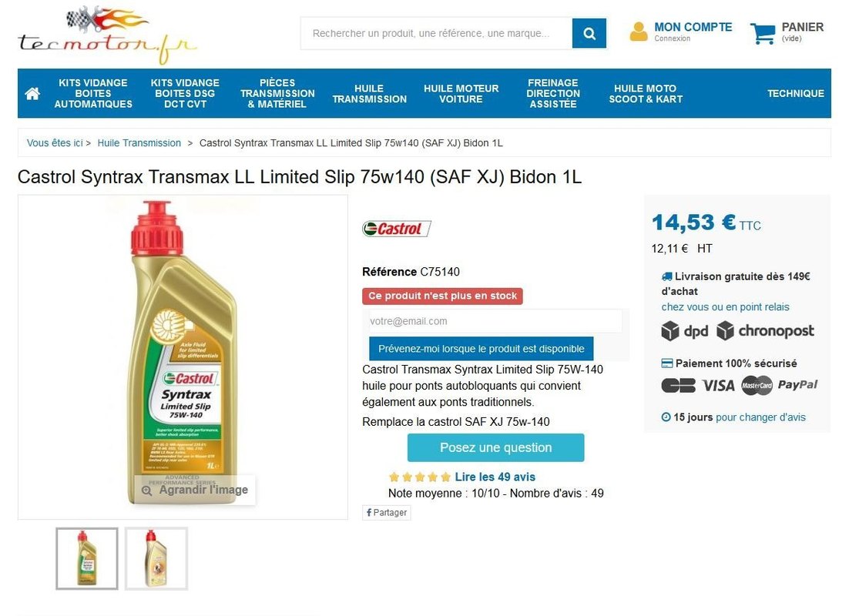Open the shopping cart icon
Viewport: 849px width, 616px height.
point(763,33)
